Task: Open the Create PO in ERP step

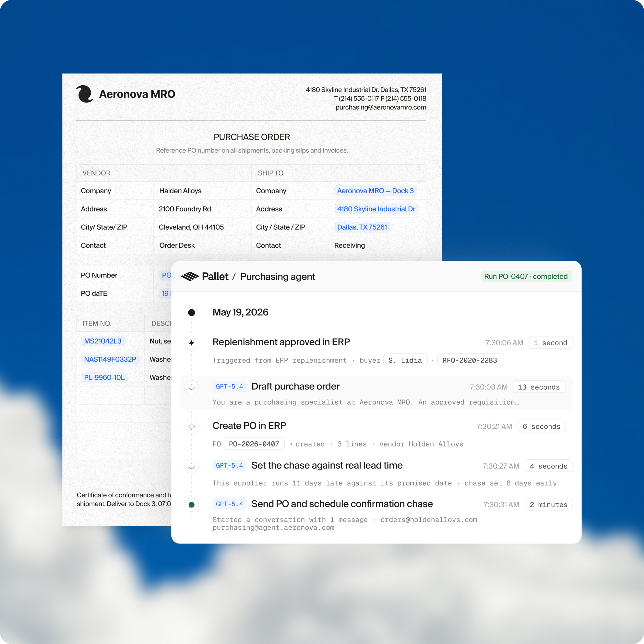Action: click(249, 426)
